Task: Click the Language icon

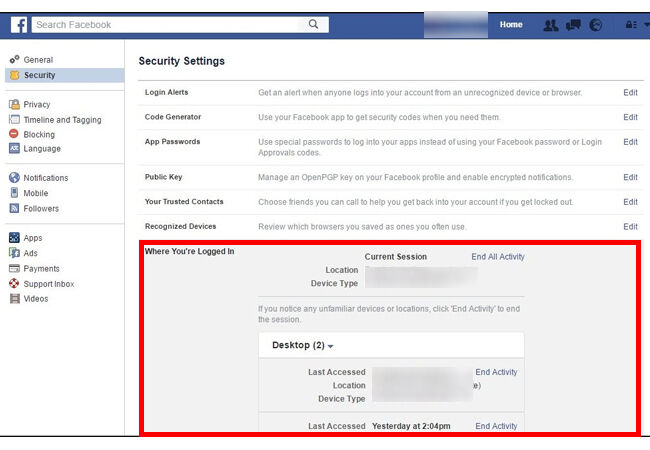Action: tap(15, 148)
